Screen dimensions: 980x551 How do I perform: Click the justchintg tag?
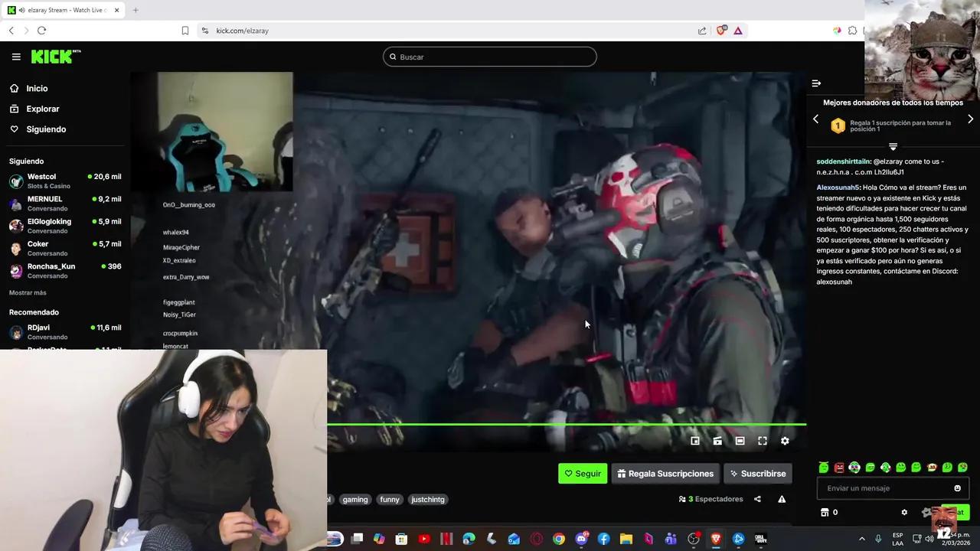(428, 499)
